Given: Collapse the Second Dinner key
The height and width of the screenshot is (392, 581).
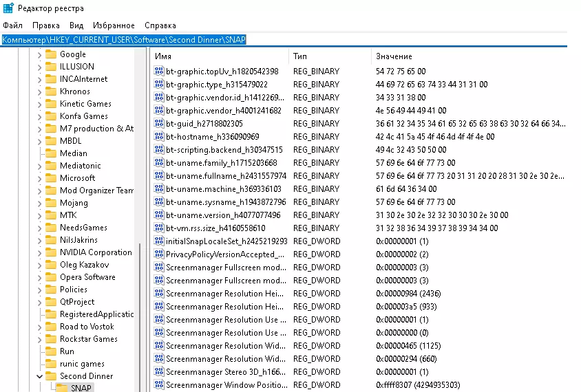Looking at the screenshot, I should (39, 376).
